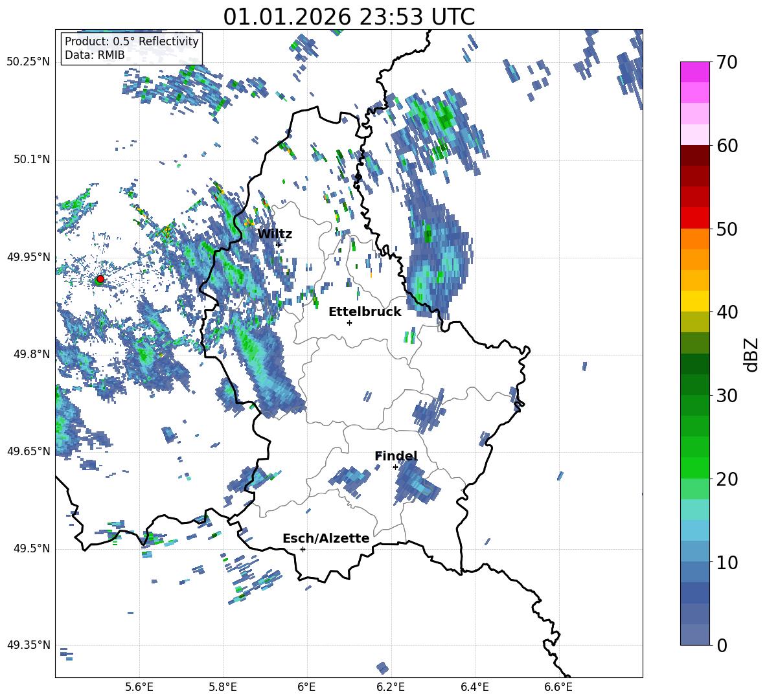Click the 49.35°N latitude label
767x700 pixels.
[x=29, y=645]
